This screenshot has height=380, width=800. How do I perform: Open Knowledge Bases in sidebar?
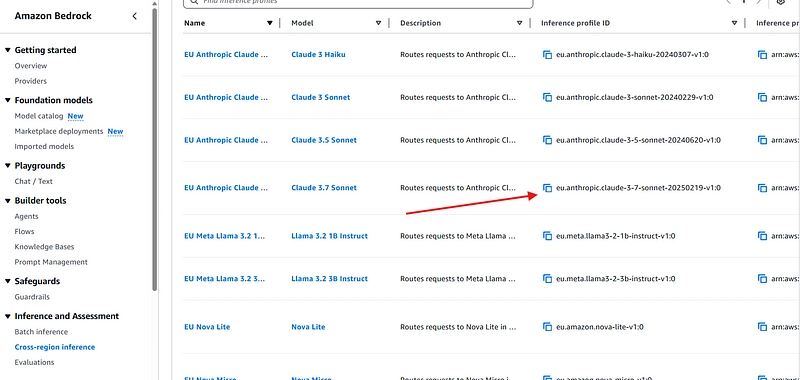(44, 247)
